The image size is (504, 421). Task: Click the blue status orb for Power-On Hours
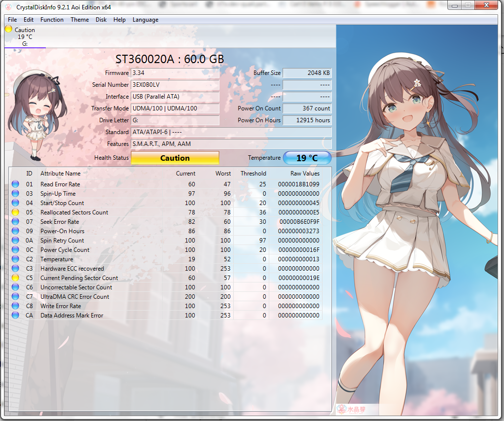pyautogui.click(x=15, y=231)
